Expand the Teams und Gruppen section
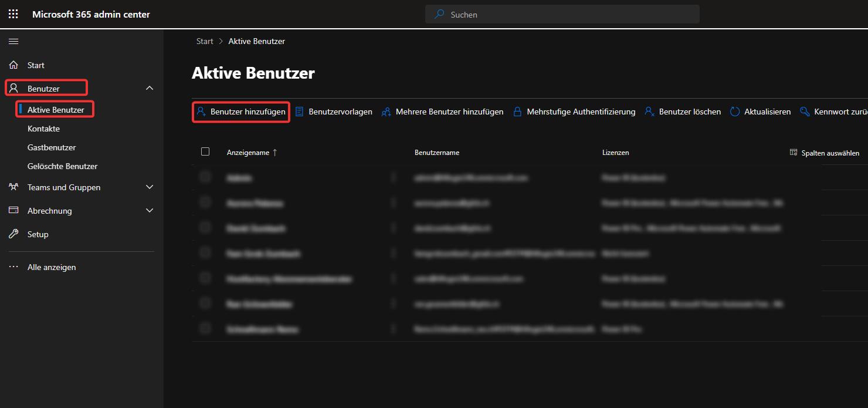Screen dimensions: 868x408 pyautogui.click(x=150, y=187)
